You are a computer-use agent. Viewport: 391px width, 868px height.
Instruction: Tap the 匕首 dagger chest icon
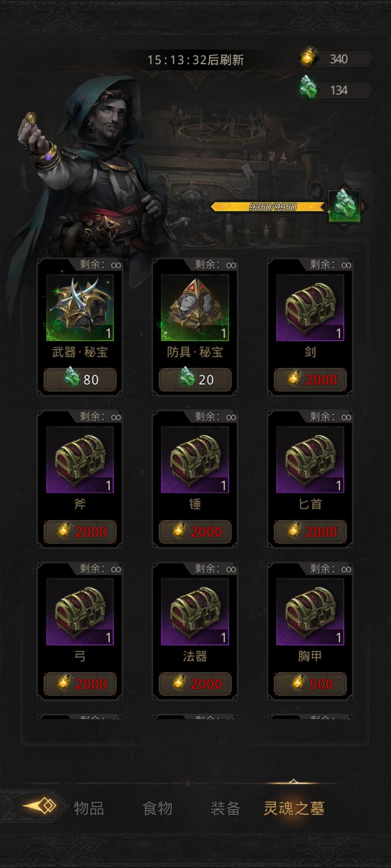(x=310, y=459)
